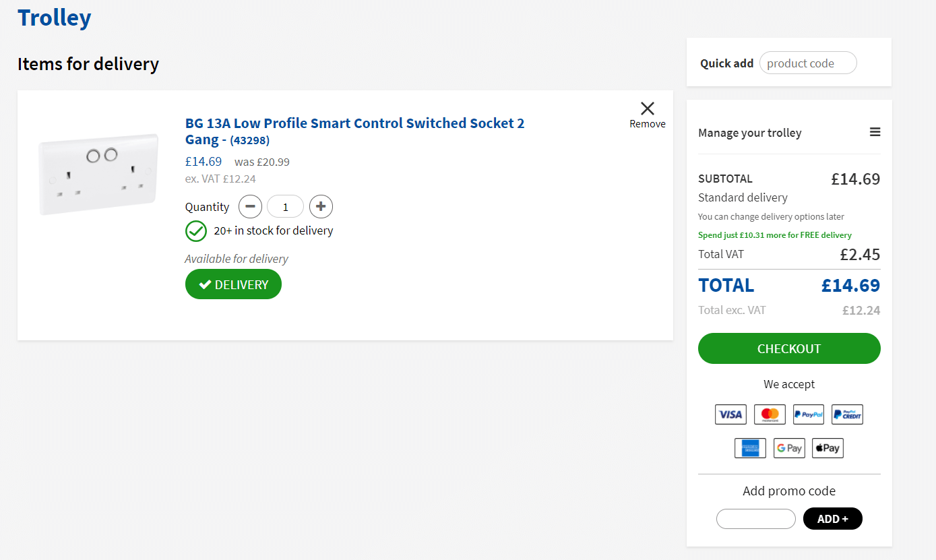
Task: Click the green in-stock checkmark icon
Action: (195, 230)
